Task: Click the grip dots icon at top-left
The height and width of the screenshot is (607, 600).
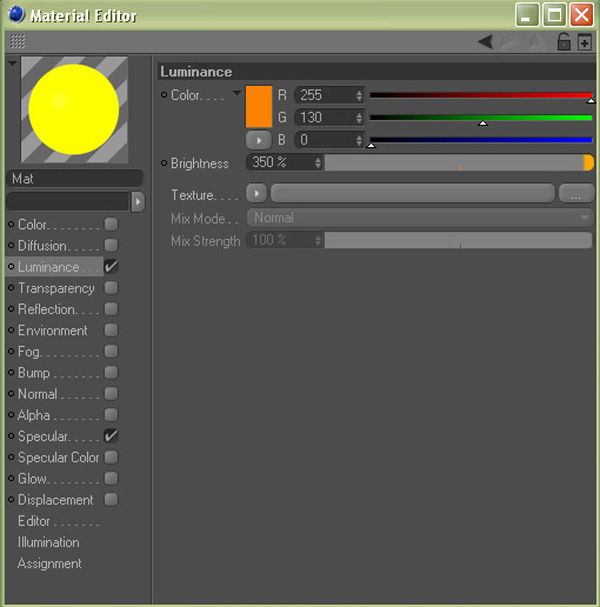Action: pos(18,42)
